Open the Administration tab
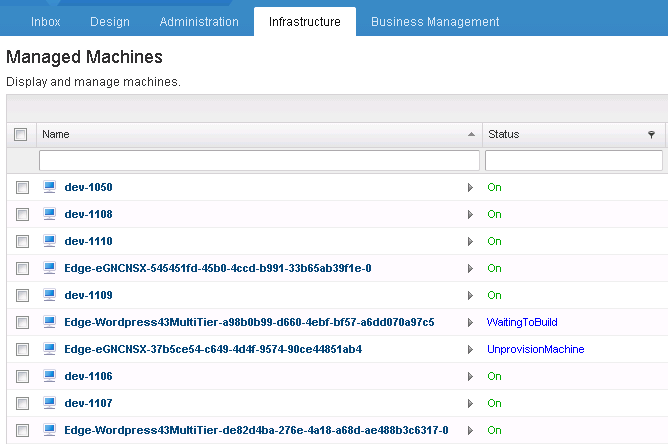 199,22
